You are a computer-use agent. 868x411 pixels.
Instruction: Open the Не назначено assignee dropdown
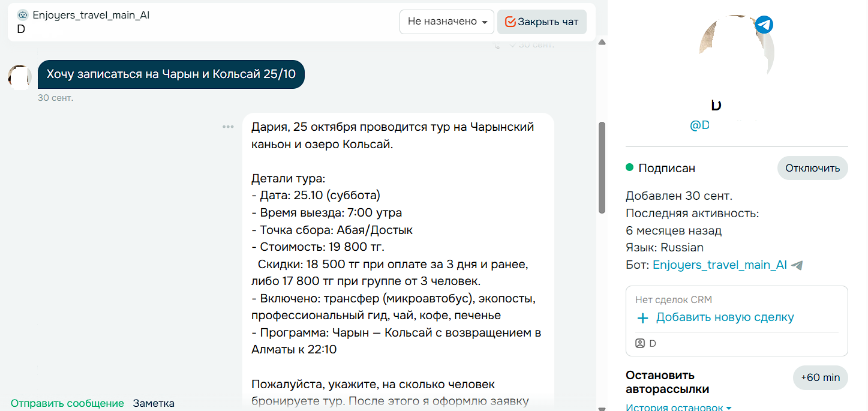(x=446, y=22)
